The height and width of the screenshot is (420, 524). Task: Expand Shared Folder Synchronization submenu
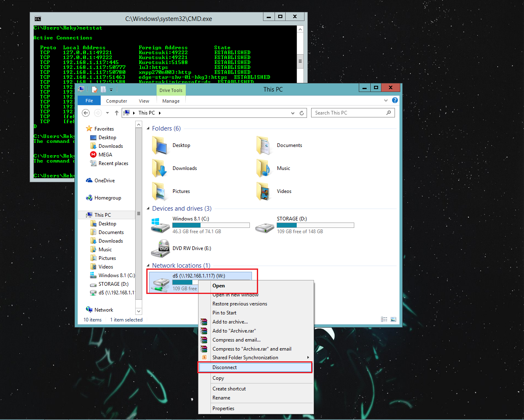(x=256, y=358)
